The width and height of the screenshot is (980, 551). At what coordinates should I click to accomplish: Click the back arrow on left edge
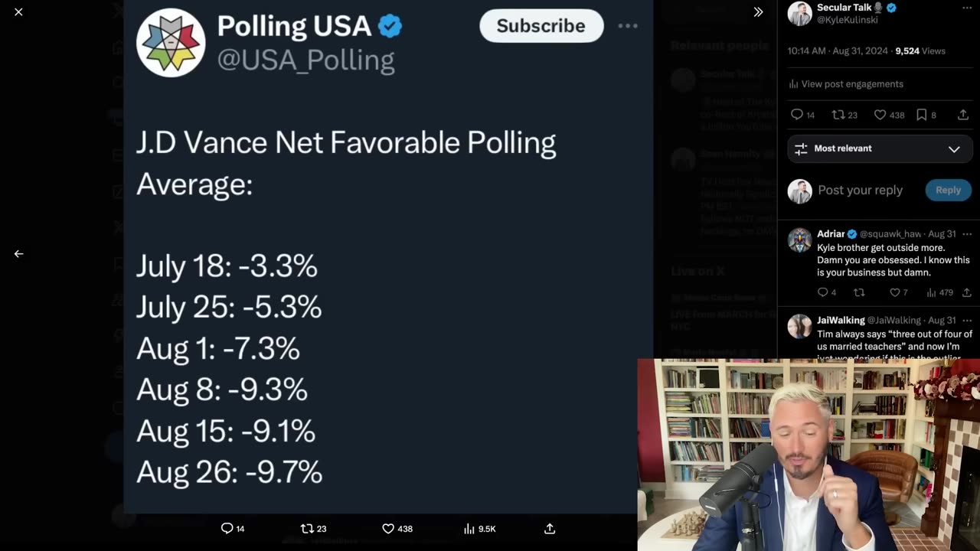tap(18, 254)
